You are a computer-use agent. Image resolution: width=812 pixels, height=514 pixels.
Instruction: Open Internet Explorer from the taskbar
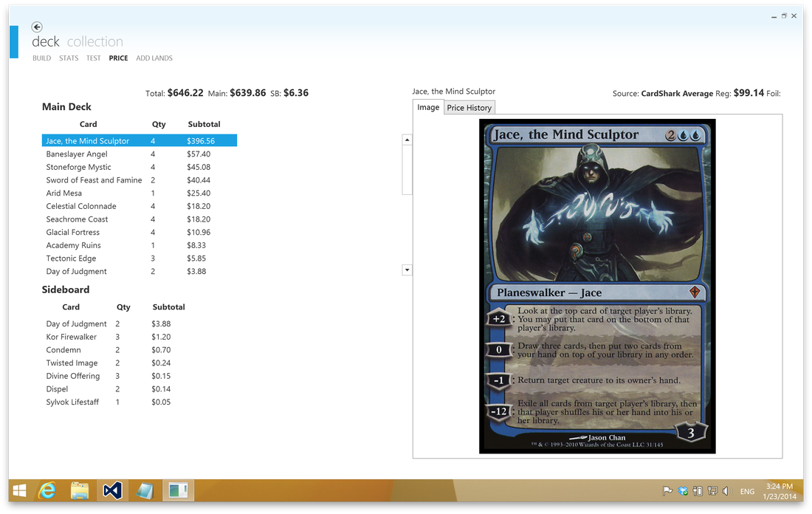47,490
